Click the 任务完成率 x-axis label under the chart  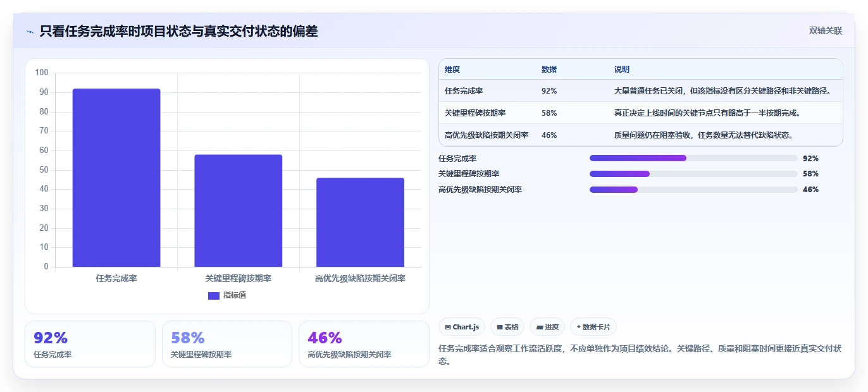116,278
